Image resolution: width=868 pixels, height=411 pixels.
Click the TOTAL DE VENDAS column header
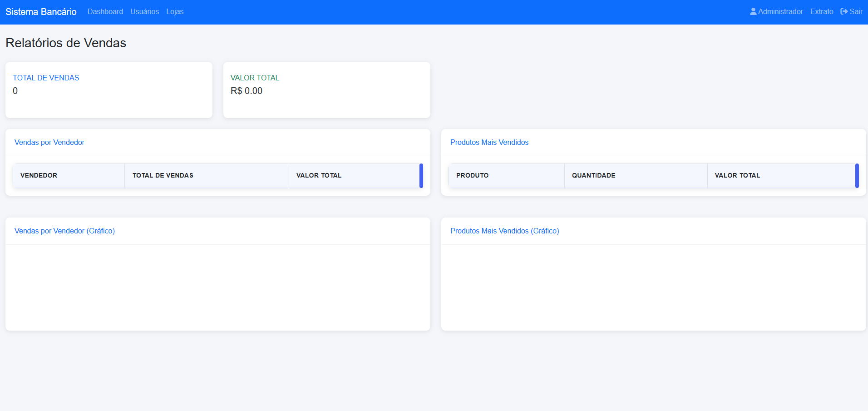(163, 175)
